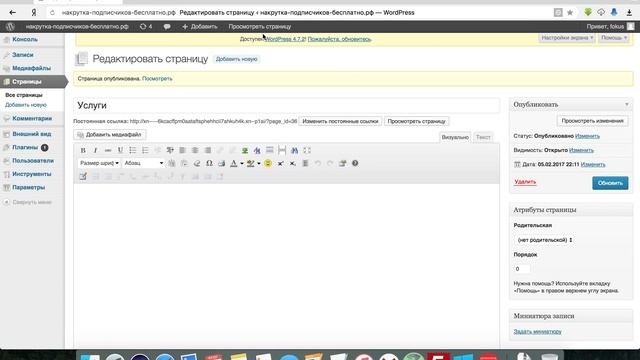This screenshot has height=360, width=640.
Task: Switch to the Текст editor tab
Action: point(483,137)
